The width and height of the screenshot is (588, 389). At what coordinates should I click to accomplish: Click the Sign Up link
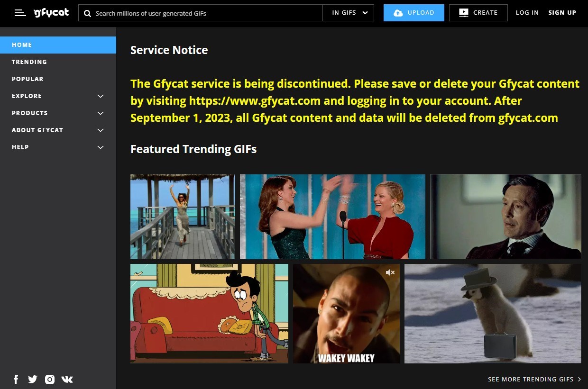(562, 13)
